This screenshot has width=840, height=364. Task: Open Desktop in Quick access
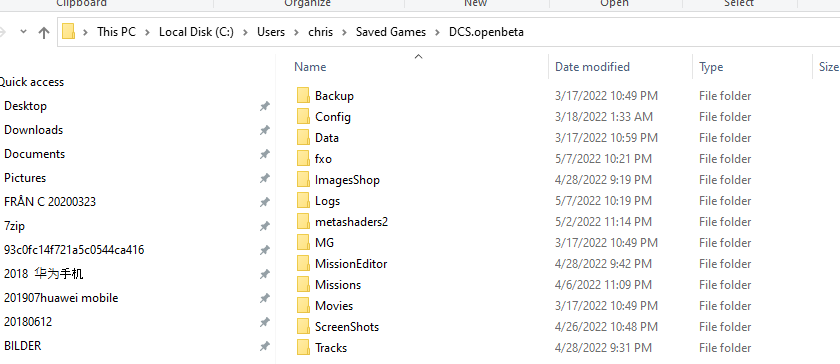click(x=25, y=106)
